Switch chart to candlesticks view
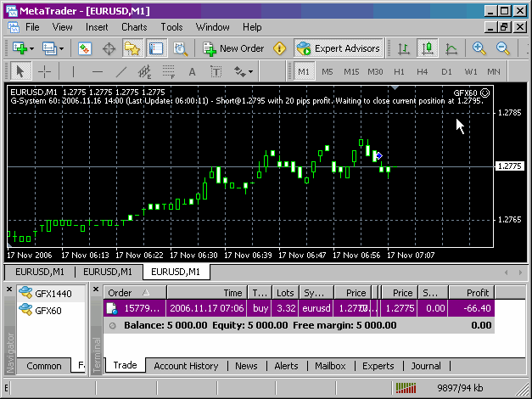 (428, 48)
